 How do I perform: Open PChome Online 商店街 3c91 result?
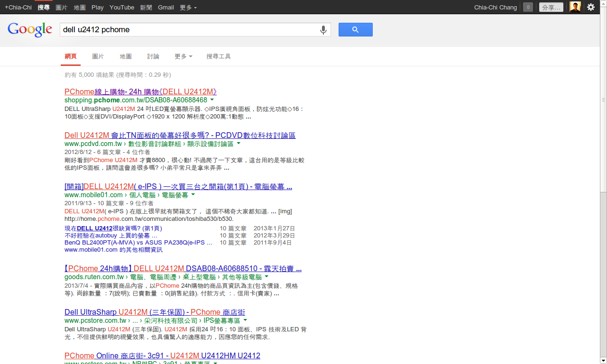click(162, 355)
